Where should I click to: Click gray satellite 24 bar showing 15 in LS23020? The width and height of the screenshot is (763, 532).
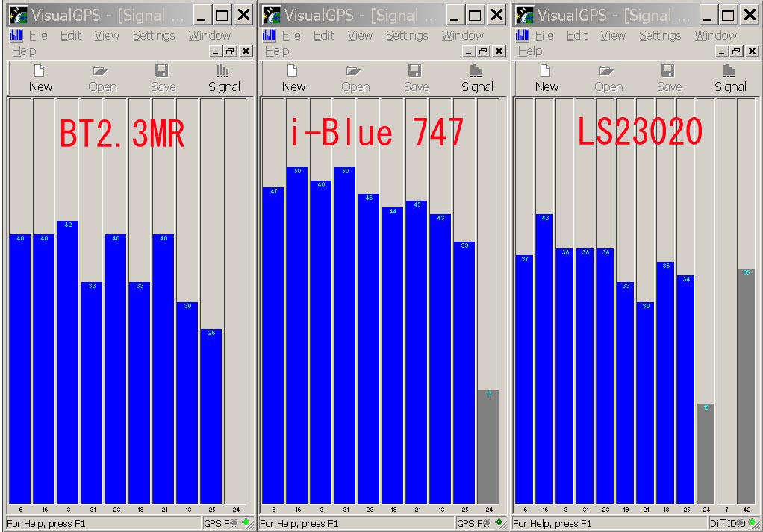(x=706, y=453)
